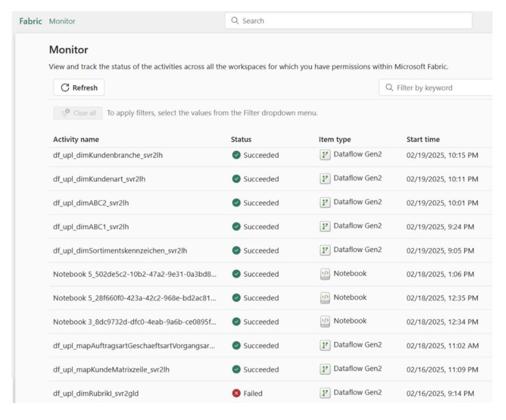Screen dimensions: 506x420
Task: Click the Dataflow Gen2 icon for df_upl_dimABC1_svr2lh
Action: tap(325, 227)
